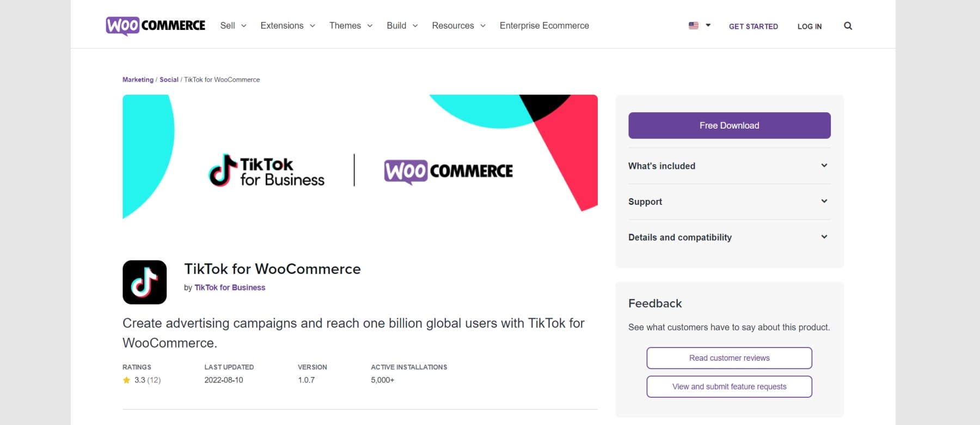
Task: Open View and submit feature requests
Action: point(729,386)
